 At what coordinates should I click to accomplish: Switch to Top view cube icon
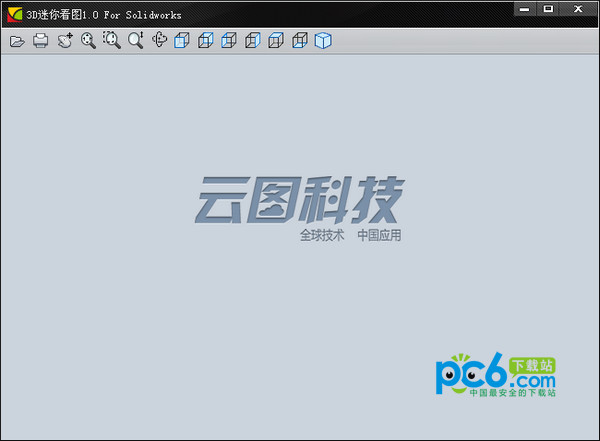(x=276, y=40)
